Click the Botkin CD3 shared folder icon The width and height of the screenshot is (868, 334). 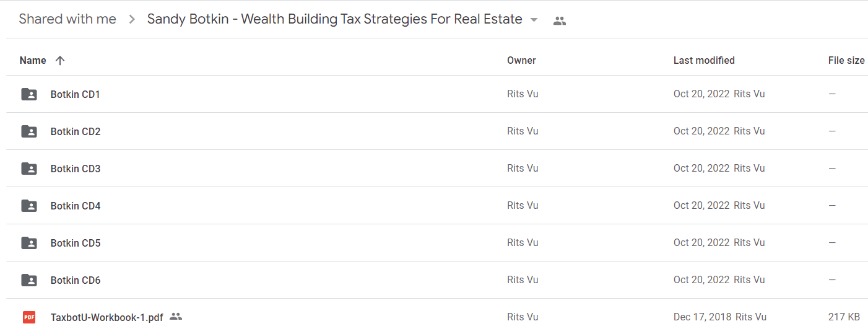(x=29, y=169)
